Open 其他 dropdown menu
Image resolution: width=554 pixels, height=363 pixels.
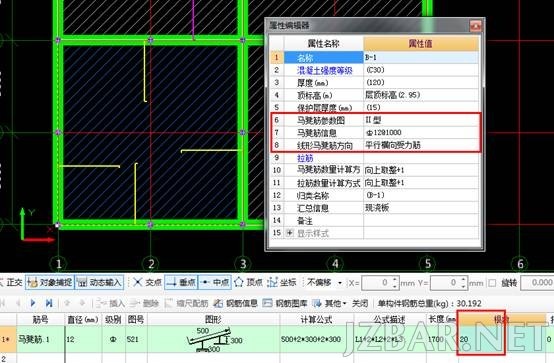pos(329,303)
